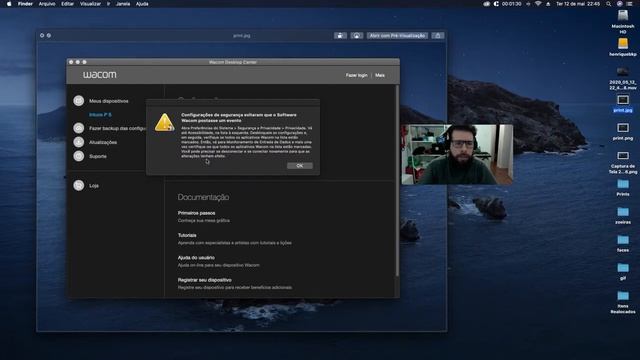Image resolution: width=640 pixels, height=360 pixels.
Task: Click the share icon in Quick Look toolbar
Action: (438, 36)
